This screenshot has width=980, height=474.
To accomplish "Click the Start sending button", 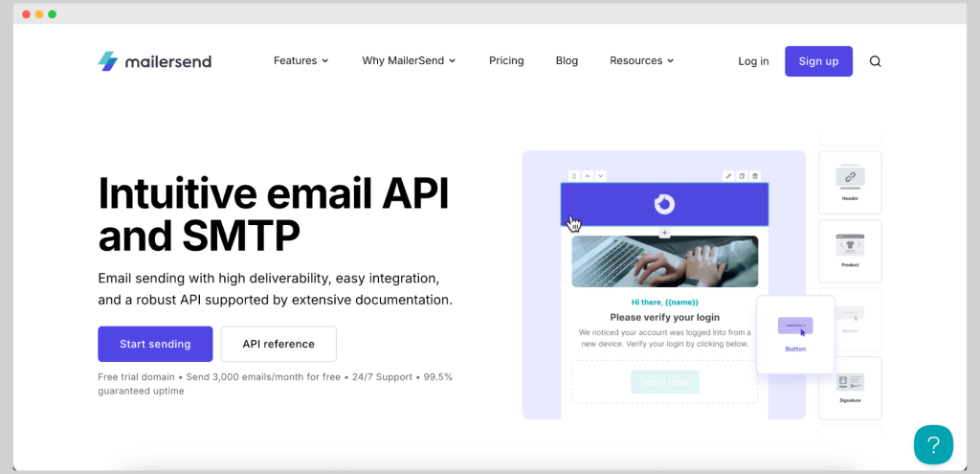I will tap(155, 344).
